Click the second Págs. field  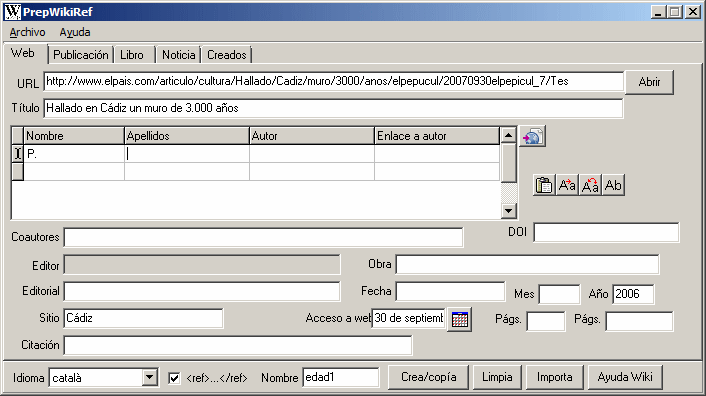pos(639,321)
